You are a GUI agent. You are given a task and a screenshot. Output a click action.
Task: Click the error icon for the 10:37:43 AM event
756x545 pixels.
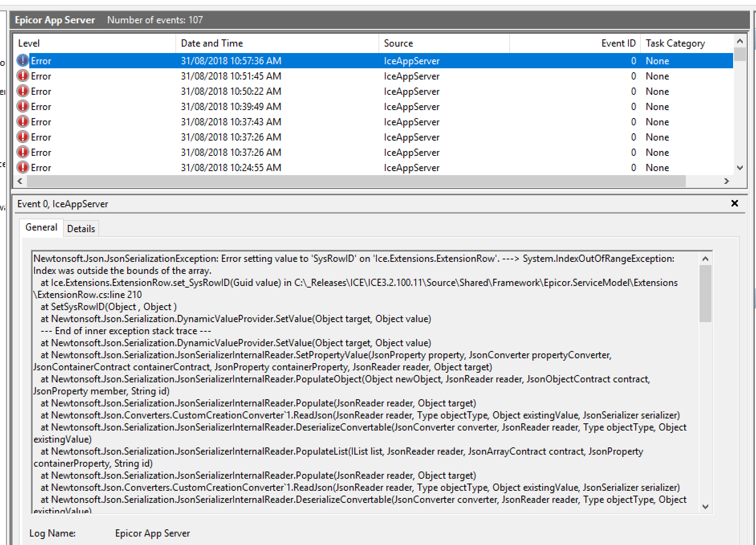tap(23, 122)
